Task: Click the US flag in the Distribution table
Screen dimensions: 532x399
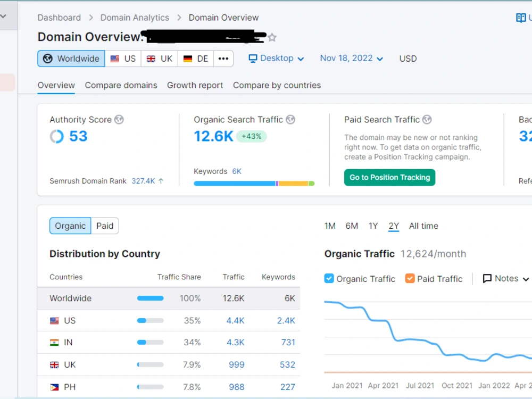Action: tap(54, 321)
